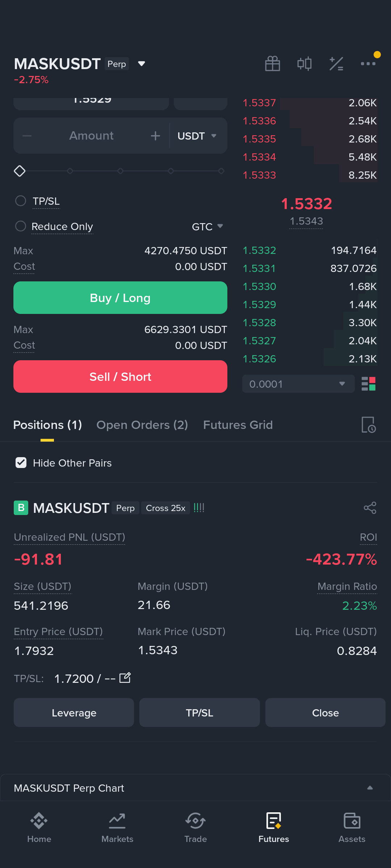
Task: Click the amount percentage slider handle
Action: click(x=20, y=171)
